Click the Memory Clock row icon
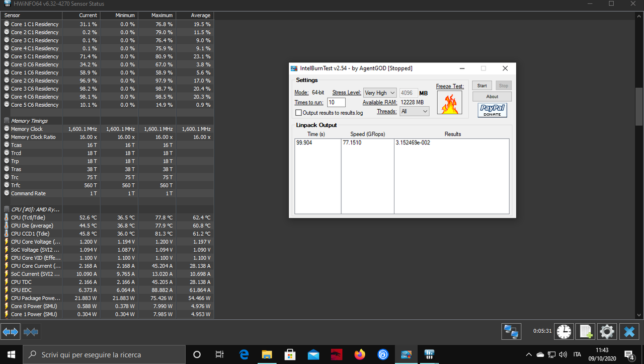The height and width of the screenshot is (364, 644). click(7, 129)
